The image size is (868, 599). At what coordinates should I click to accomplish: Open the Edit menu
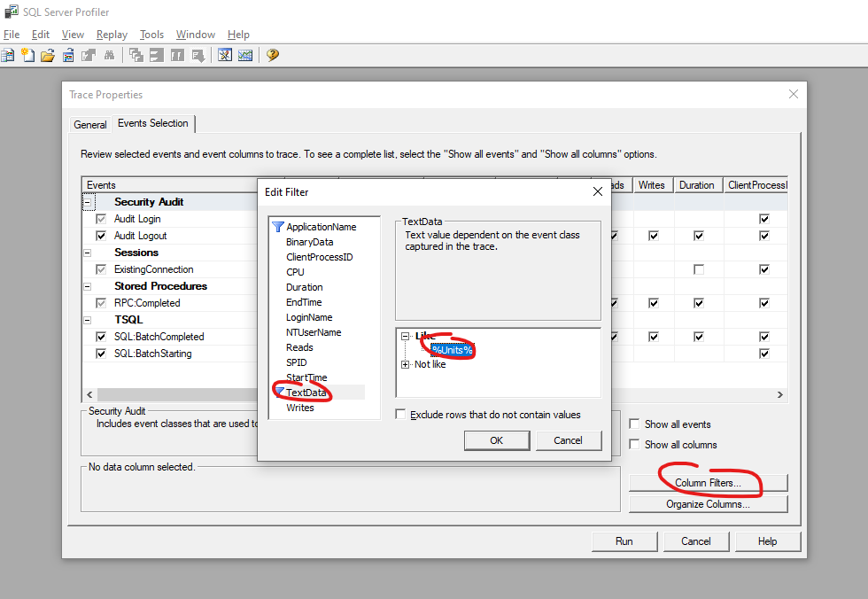point(41,35)
